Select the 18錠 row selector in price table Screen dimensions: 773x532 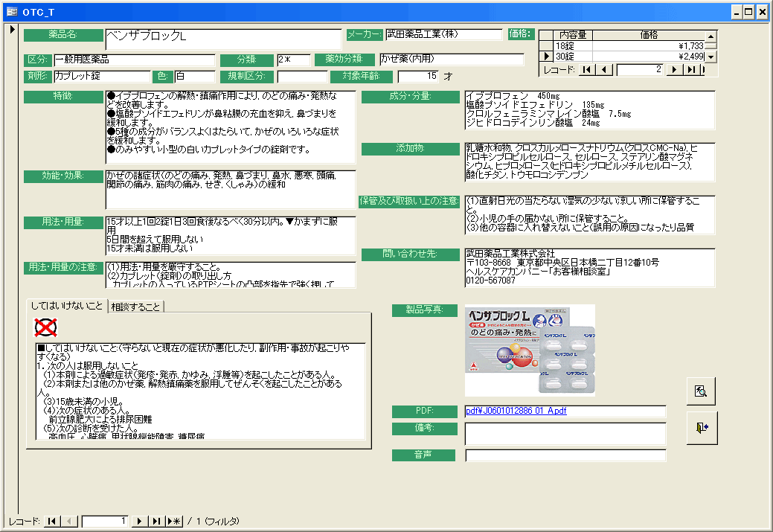tap(546, 46)
